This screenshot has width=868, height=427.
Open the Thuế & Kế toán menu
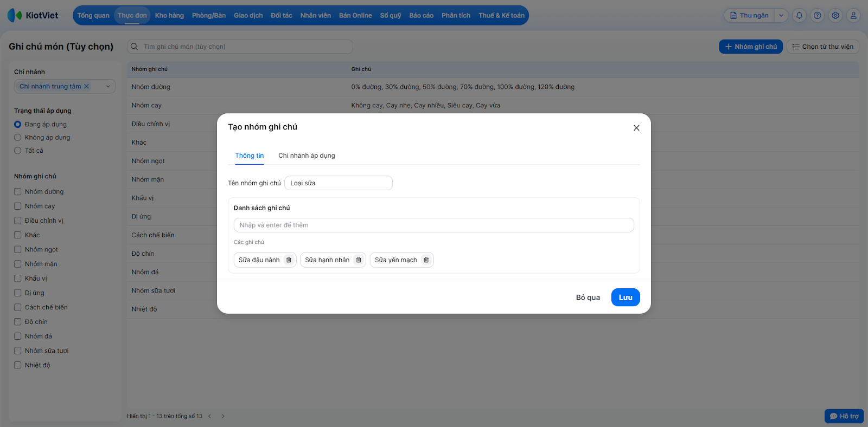click(502, 16)
